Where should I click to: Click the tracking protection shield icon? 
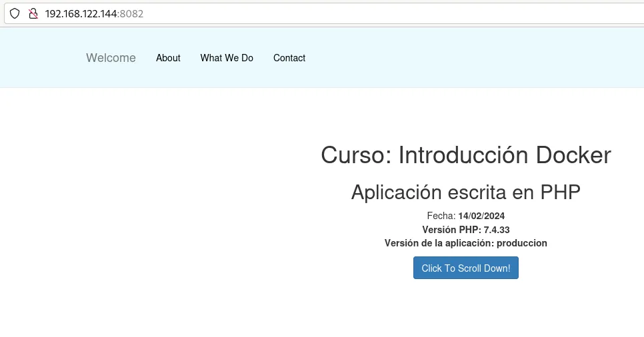[x=15, y=13]
